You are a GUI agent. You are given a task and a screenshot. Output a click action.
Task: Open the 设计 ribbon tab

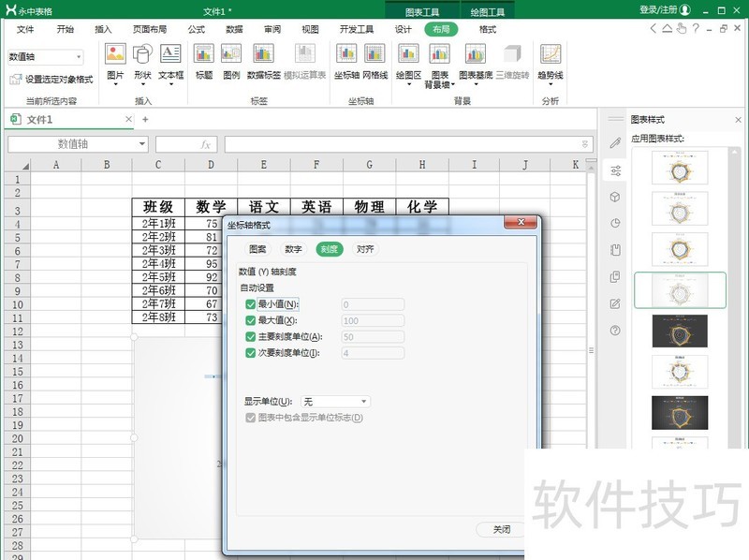pyautogui.click(x=403, y=29)
